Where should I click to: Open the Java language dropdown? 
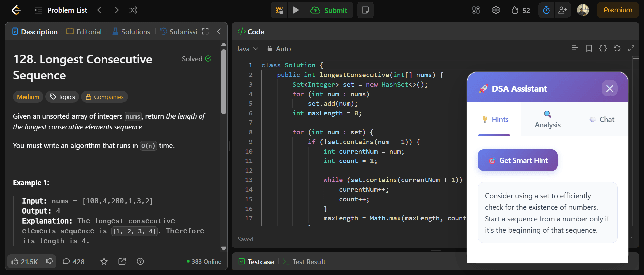(x=247, y=49)
